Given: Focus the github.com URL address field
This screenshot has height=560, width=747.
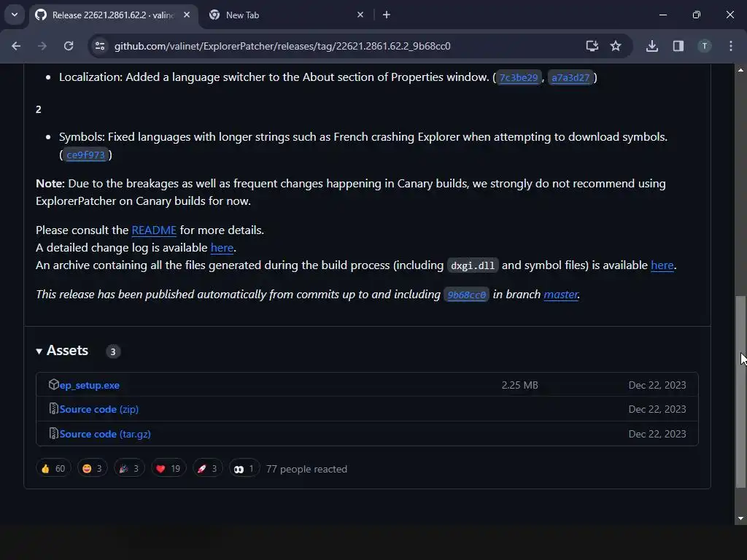Looking at the screenshot, I should [x=282, y=46].
